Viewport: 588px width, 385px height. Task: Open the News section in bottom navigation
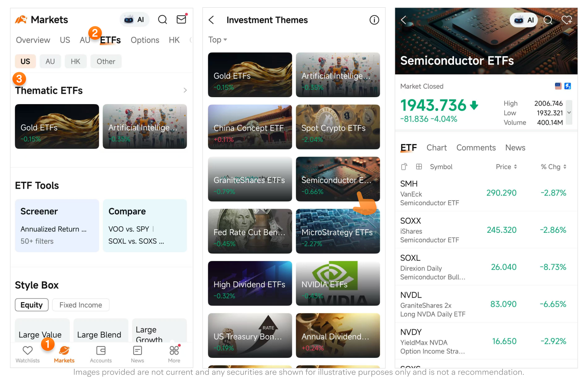coord(137,354)
